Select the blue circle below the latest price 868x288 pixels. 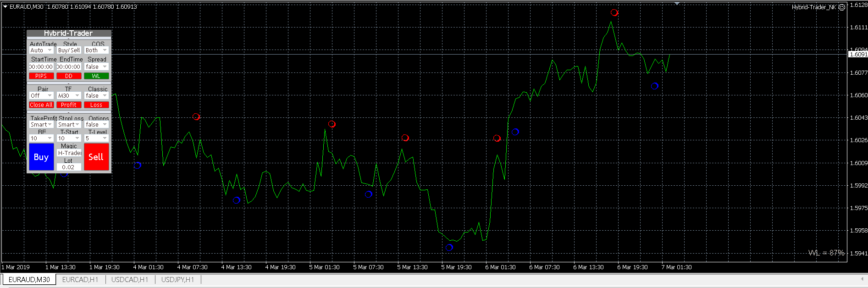[x=654, y=86]
